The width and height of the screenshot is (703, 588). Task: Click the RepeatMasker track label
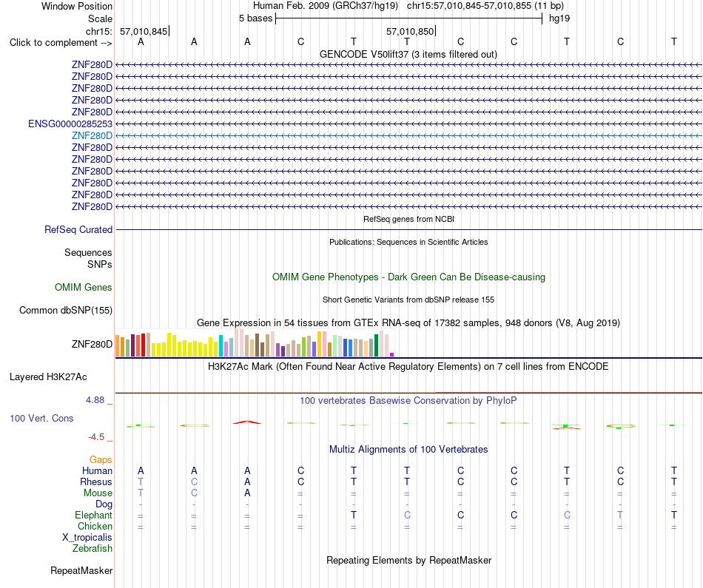pos(81,570)
